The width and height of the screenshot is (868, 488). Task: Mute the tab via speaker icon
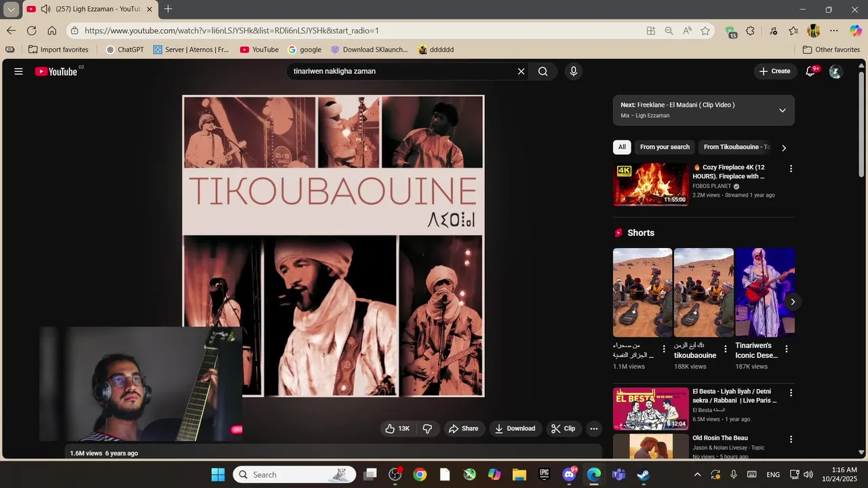(x=45, y=9)
